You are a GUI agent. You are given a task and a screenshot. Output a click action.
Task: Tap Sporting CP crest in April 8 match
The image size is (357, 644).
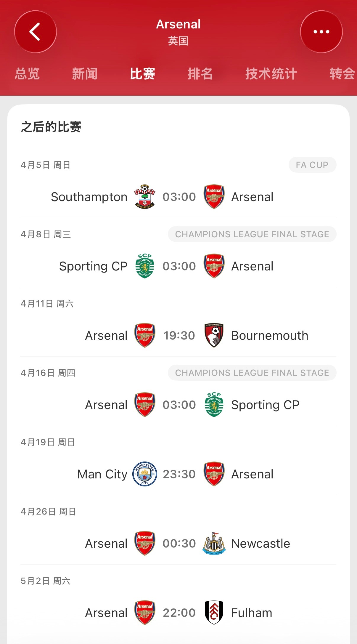(145, 266)
